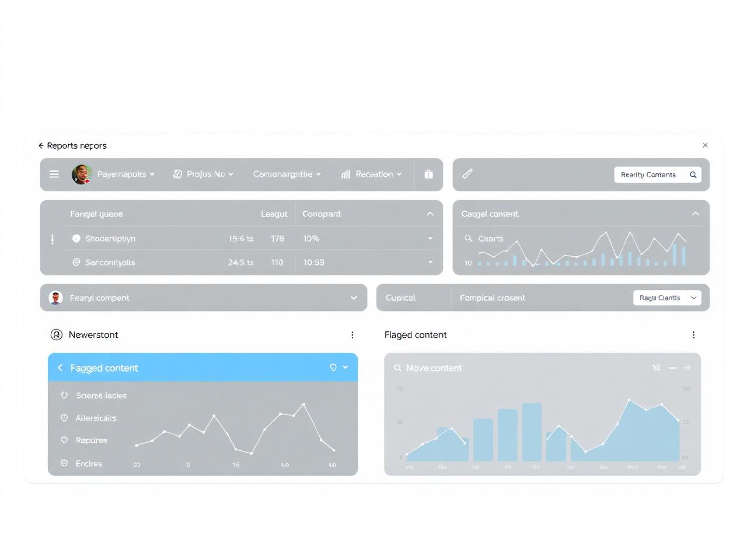747x560 pixels.
Task: Expand the Fearyl compent dropdown
Action: (354, 298)
